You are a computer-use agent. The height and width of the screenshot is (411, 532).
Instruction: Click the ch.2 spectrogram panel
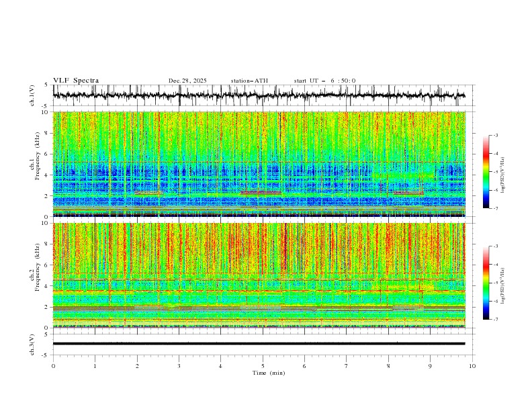pyautogui.click(x=259, y=275)
